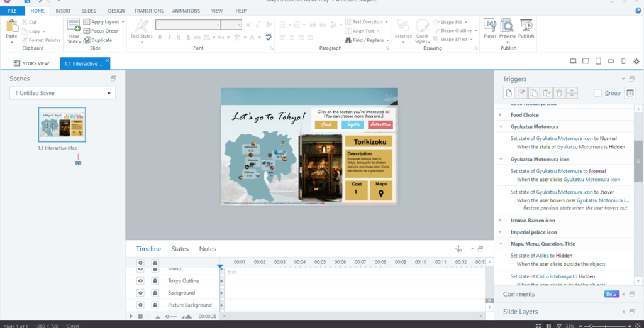The width and height of the screenshot is (644, 328).
Task: Copy the selected trigger
Action: [534, 93]
